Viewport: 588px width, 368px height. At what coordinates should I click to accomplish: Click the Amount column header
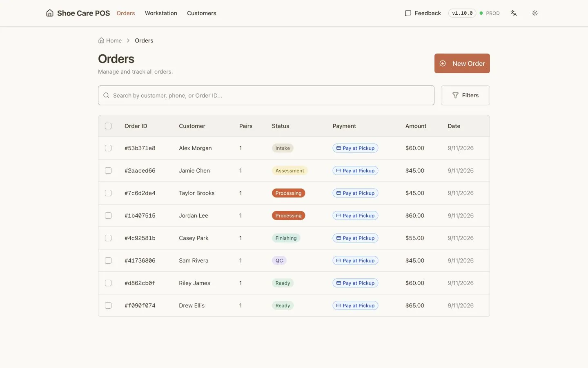(416, 126)
